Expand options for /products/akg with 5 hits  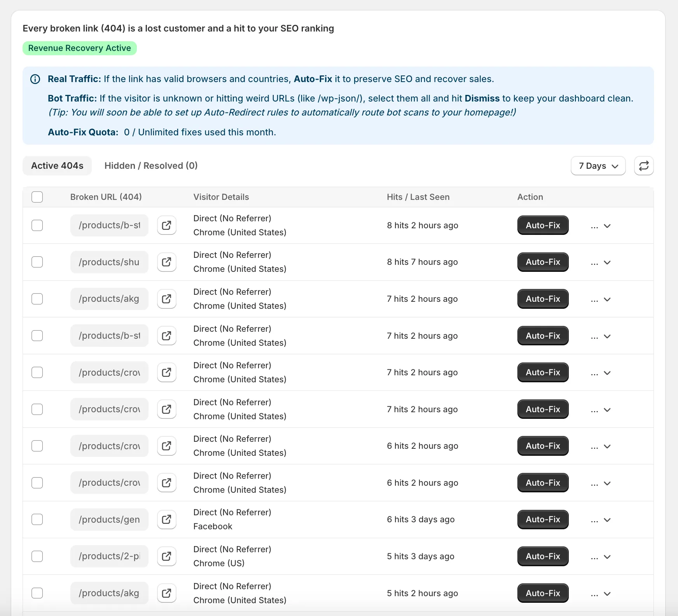coord(601,594)
